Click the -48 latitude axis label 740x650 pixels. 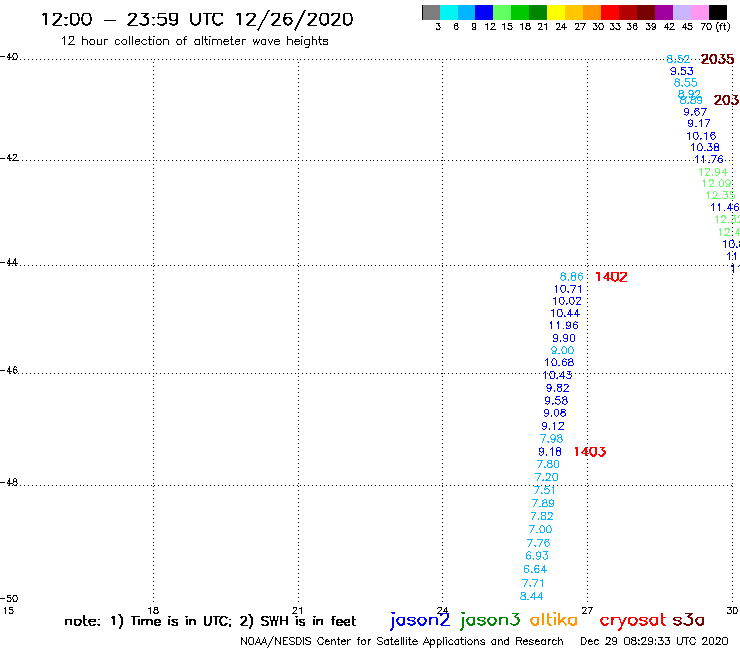pyautogui.click(x=9, y=482)
